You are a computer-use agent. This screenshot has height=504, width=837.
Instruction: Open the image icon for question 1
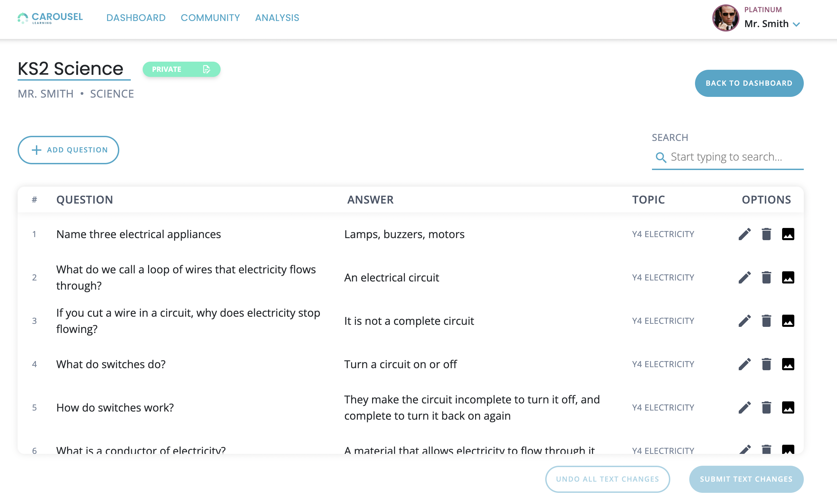point(788,234)
